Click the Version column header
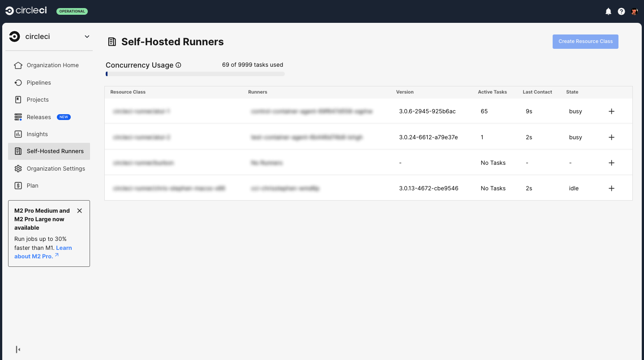 405,92
